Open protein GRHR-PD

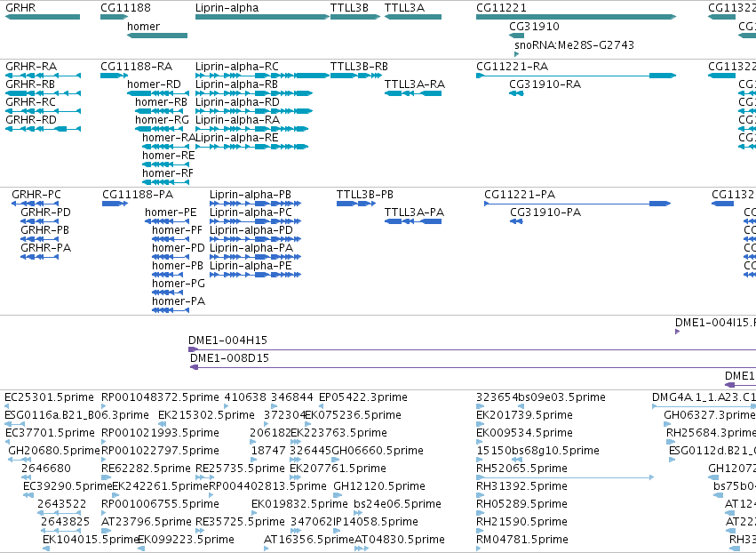(x=40, y=221)
